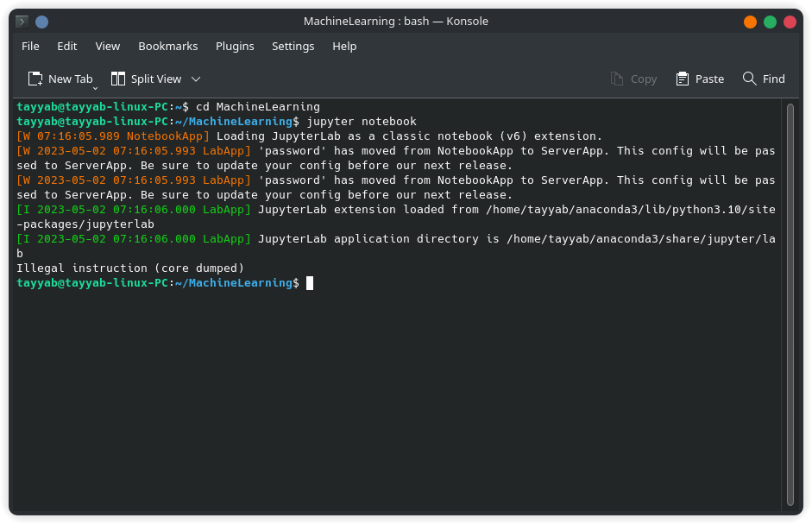The height and width of the screenshot is (524, 812).
Task: Open the Bookmarks menu
Action: tap(167, 46)
